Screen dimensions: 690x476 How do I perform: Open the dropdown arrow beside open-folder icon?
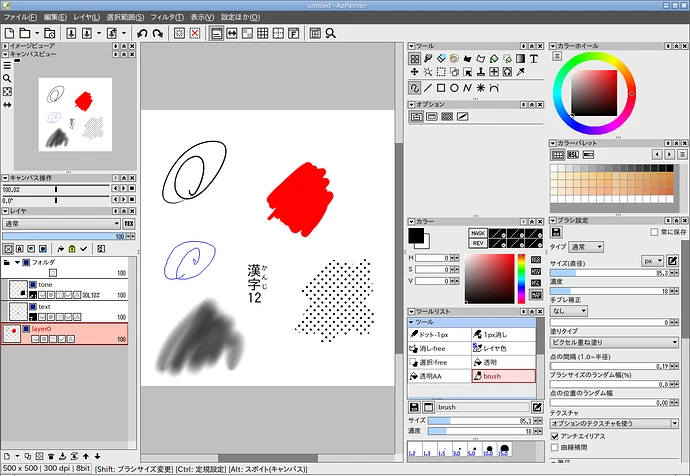pos(37,33)
